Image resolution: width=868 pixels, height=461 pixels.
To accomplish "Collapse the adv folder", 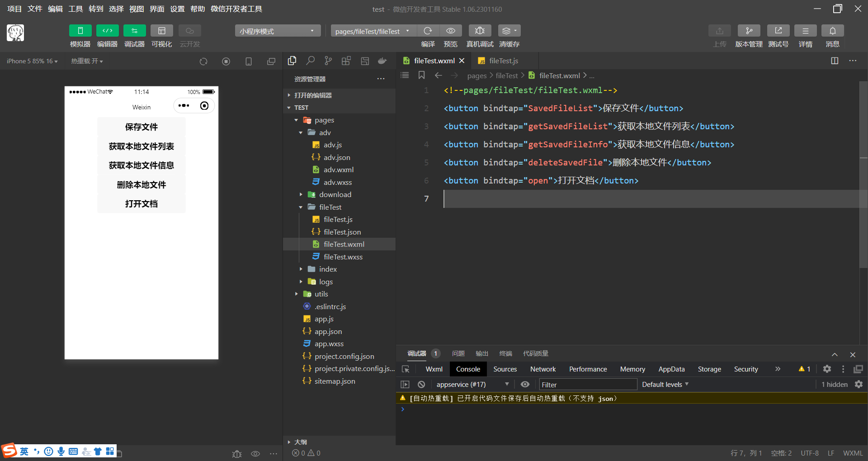I will click(339, 132).
